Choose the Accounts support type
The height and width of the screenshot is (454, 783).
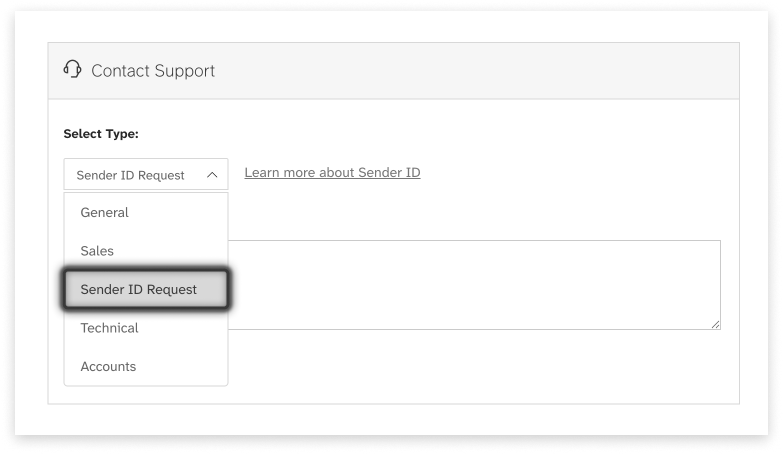pos(108,367)
